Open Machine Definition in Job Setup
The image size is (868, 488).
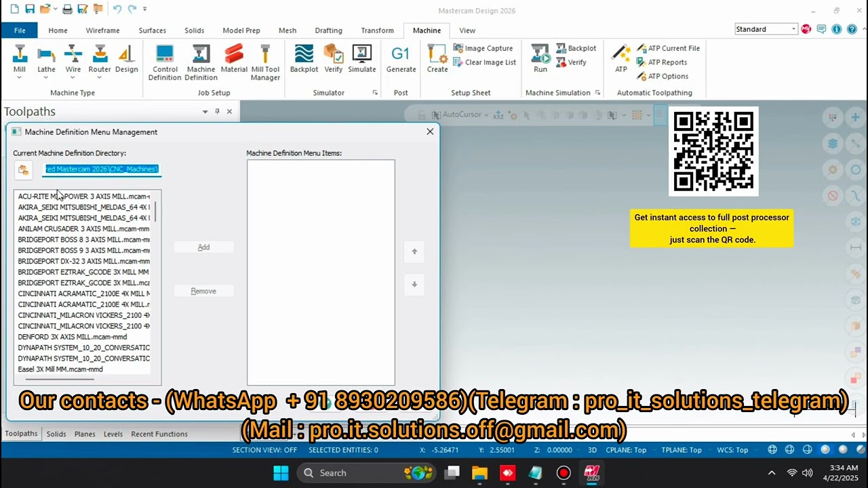pos(201,62)
